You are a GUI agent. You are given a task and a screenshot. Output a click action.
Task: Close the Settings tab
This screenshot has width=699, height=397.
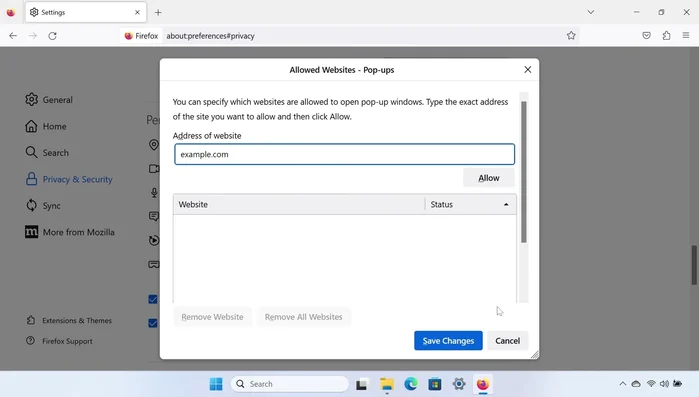point(137,12)
